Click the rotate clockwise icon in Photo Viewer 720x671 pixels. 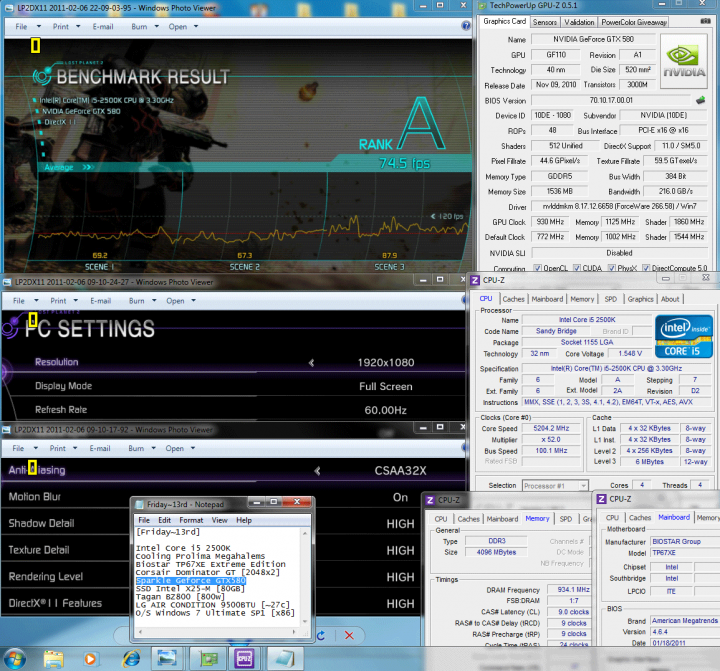click(x=321, y=635)
